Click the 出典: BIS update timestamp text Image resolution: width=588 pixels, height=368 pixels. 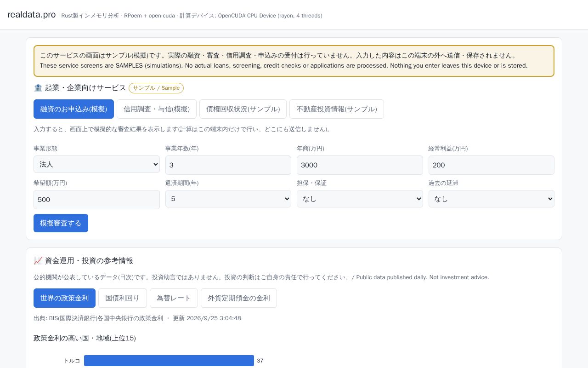pos(137,318)
